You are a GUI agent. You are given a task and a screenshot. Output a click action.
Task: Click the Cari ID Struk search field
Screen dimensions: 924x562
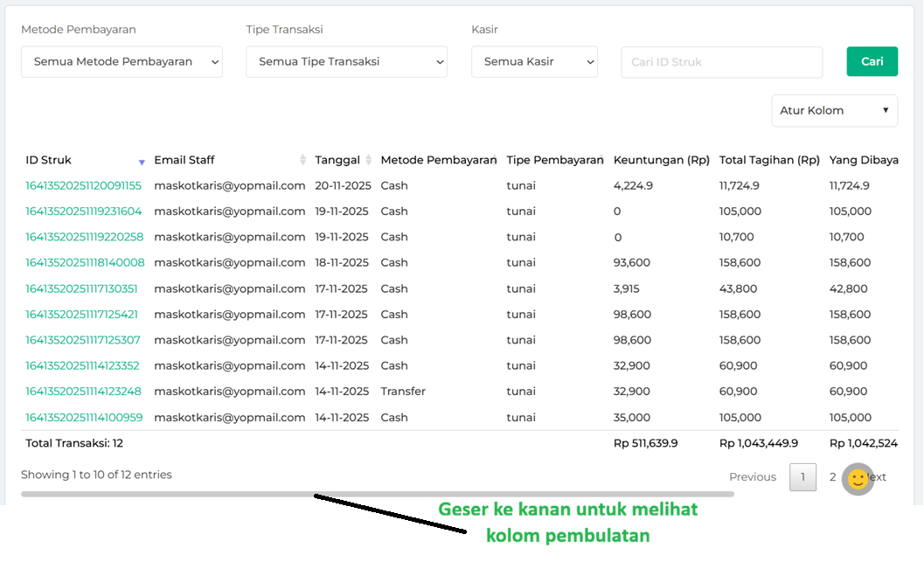click(721, 62)
